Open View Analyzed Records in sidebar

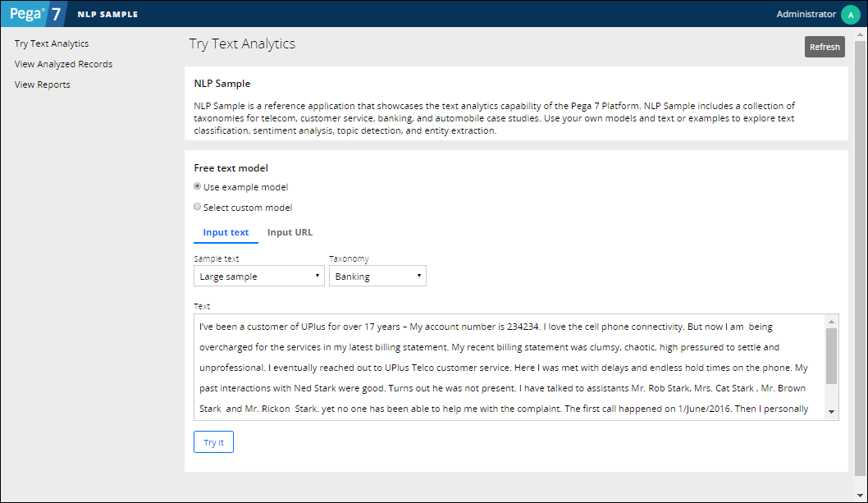point(64,64)
